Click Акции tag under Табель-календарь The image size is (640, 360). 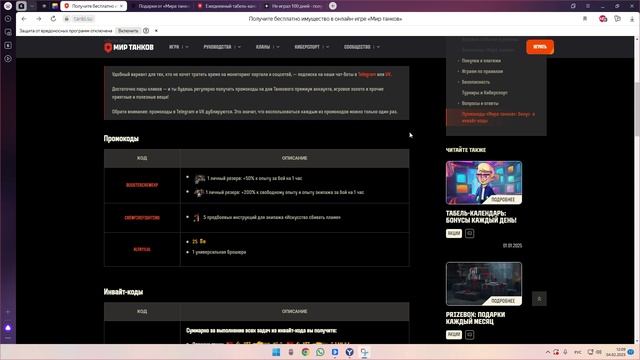tap(453, 233)
